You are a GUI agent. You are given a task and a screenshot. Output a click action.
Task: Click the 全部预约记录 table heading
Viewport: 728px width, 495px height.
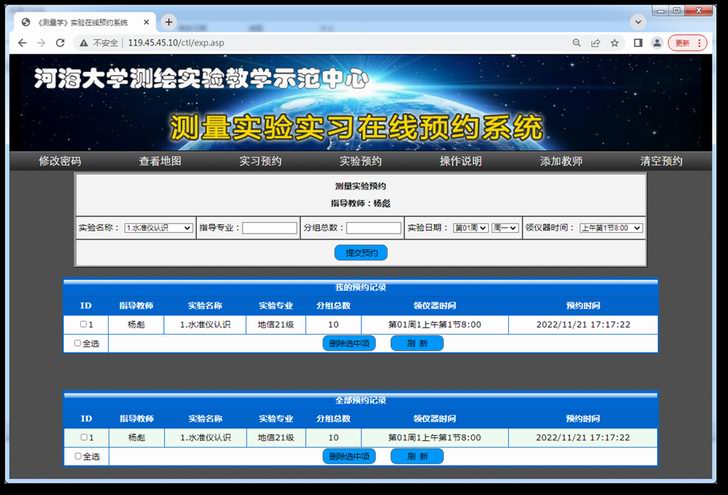[361, 400]
